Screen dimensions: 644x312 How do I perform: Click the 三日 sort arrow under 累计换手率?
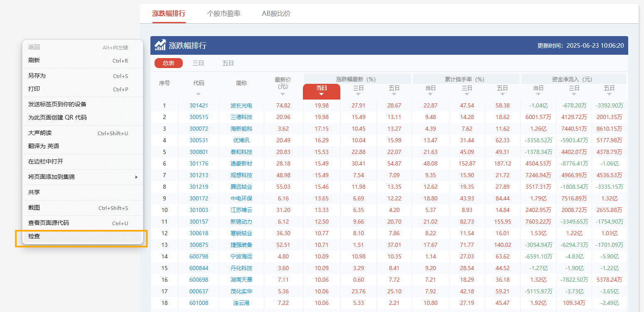(x=467, y=95)
